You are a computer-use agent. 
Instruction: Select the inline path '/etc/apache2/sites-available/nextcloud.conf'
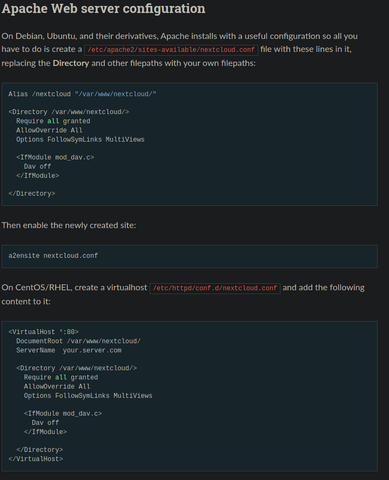coord(171,50)
